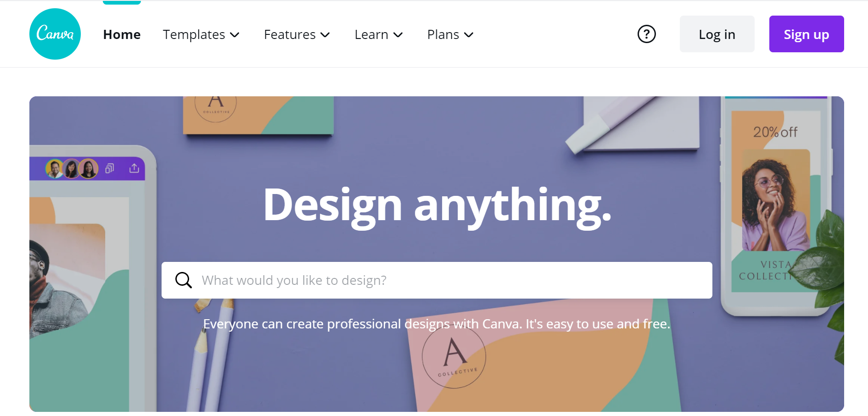This screenshot has width=868, height=416.
Task: Expand the Plans dropdown
Action: (450, 34)
